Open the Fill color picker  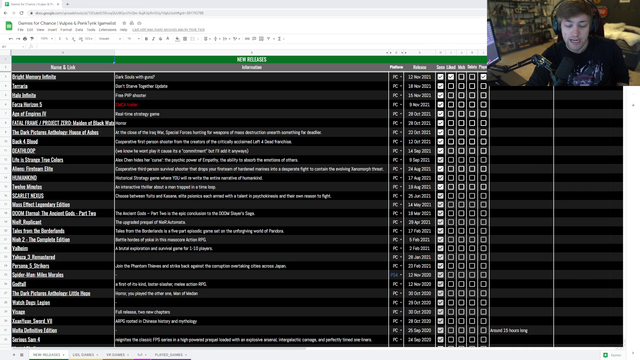(x=177, y=39)
